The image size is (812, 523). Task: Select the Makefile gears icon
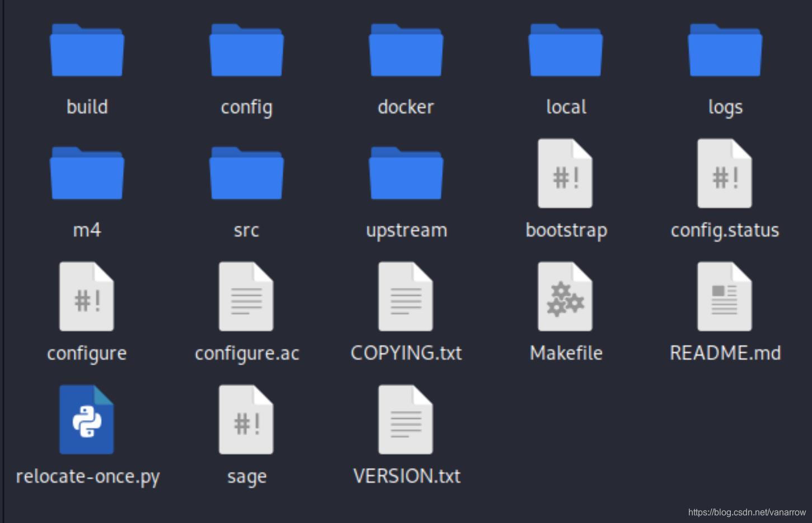(x=565, y=296)
